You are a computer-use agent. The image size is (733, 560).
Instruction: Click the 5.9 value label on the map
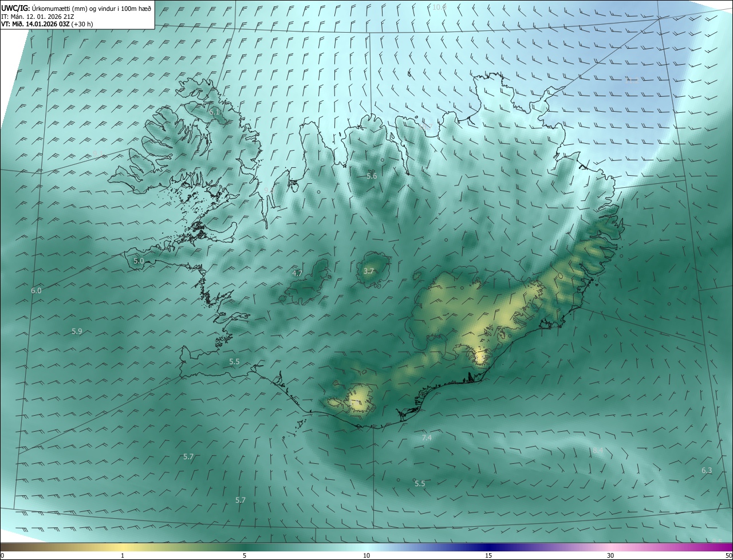77,331
